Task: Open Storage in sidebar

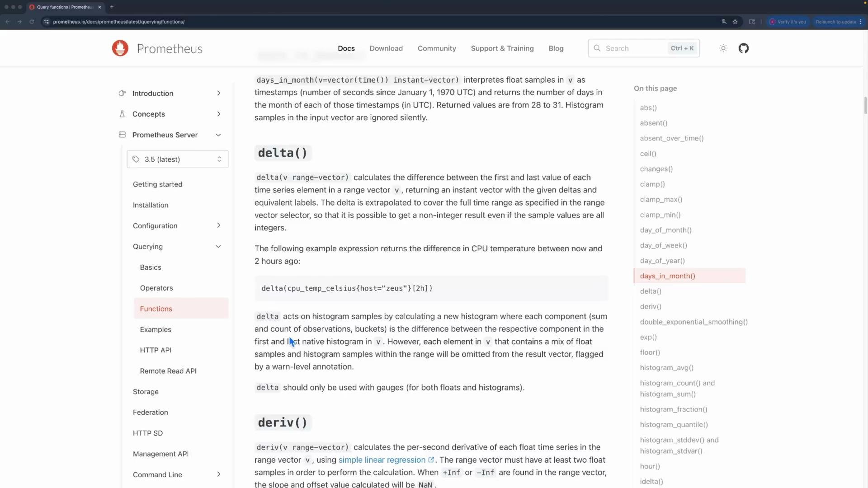Action: click(x=146, y=392)
